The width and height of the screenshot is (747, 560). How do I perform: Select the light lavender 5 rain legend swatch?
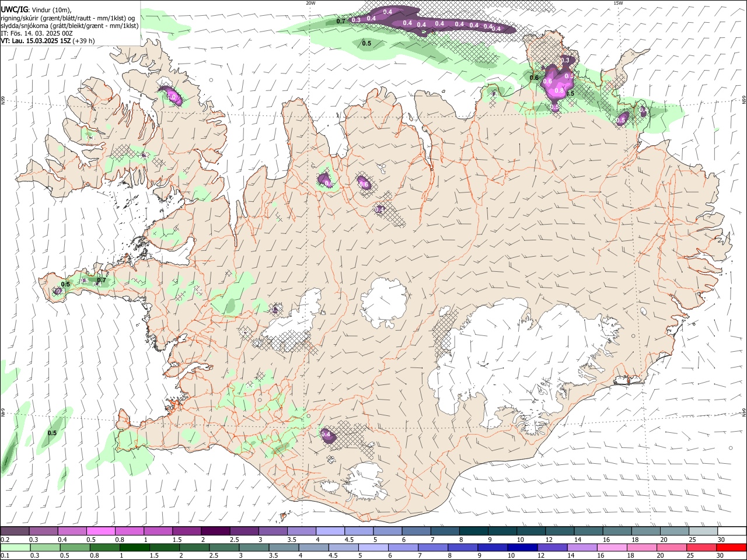pyautogui.click(x=373, y=548)
